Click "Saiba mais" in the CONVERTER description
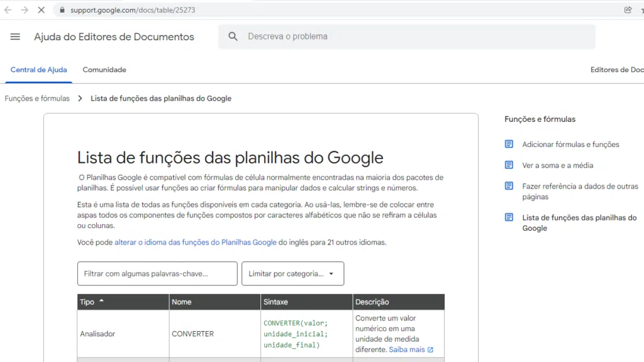Image resolution: width=644 pixels, height=362 pixels. click(406, 349)
